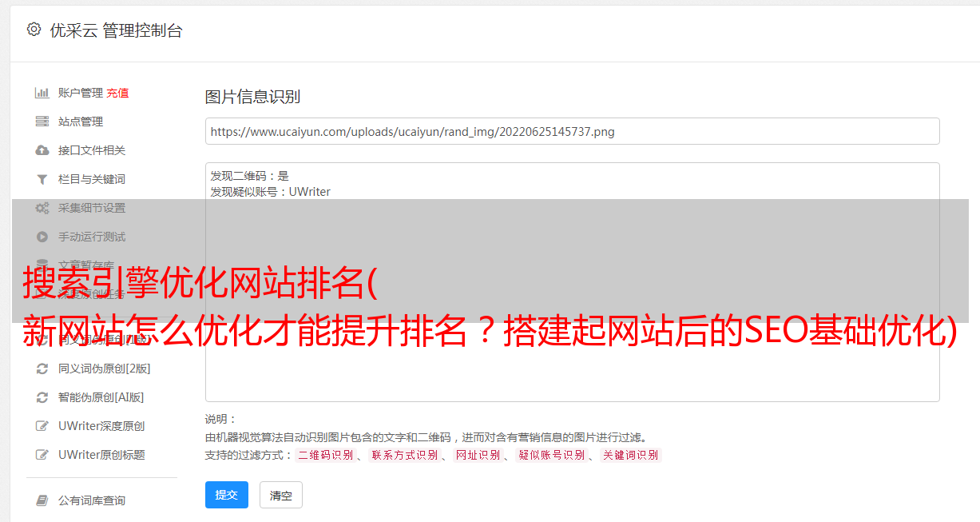Click the 二维码识别 filter tag

pyautogui.click(x=325, y=455)
